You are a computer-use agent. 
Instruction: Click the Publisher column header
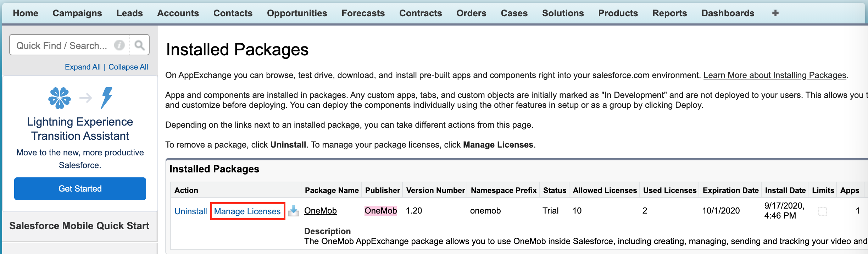383,190
